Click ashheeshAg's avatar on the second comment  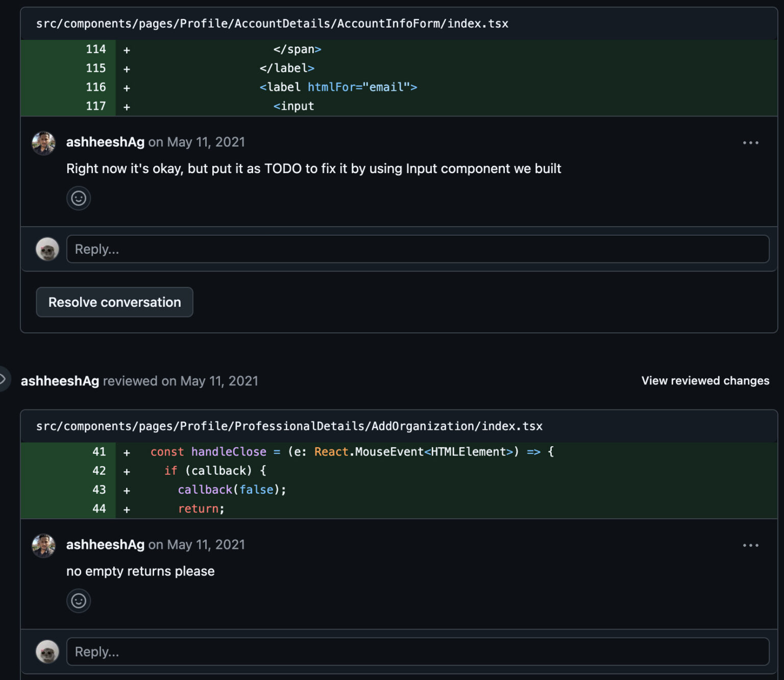tap(44, 546)
